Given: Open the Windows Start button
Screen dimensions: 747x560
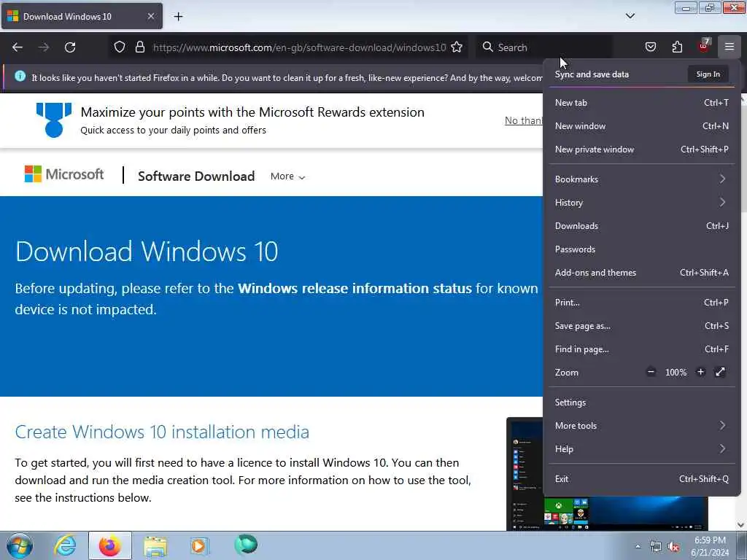Looking at the screenshot, I should tap(20, 545).
